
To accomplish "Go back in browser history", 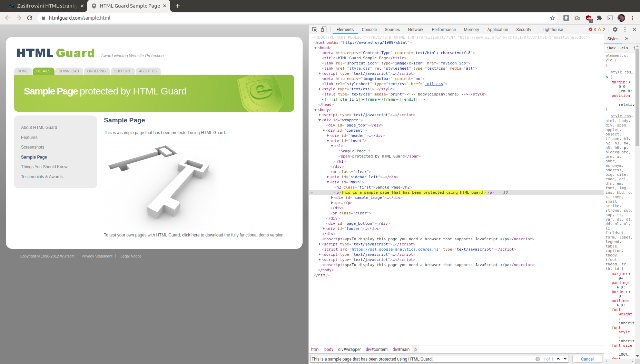I will 8,18.
